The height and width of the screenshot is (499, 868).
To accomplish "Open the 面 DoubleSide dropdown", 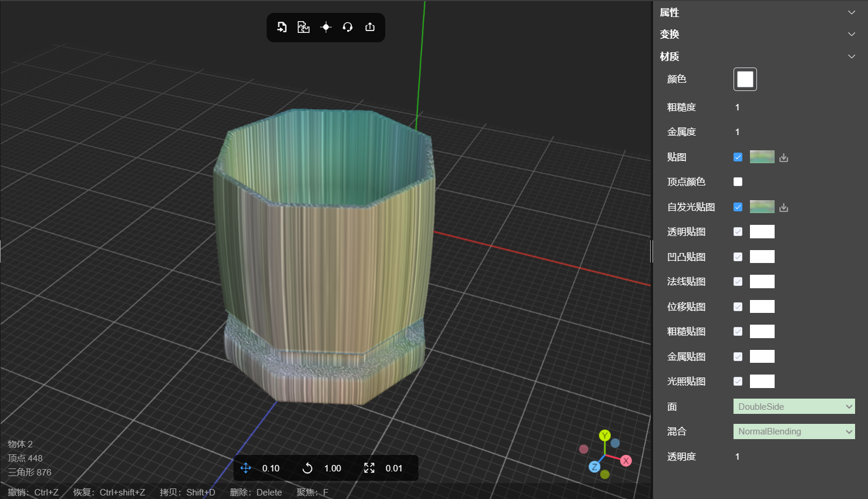I will click(x=794, y=406).
